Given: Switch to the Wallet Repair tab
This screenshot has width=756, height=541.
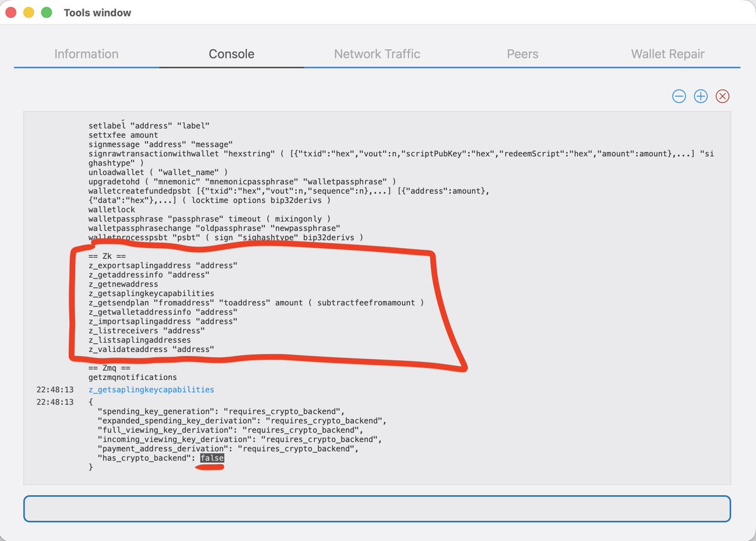Looking at the screenshot, I should [668, 54].
